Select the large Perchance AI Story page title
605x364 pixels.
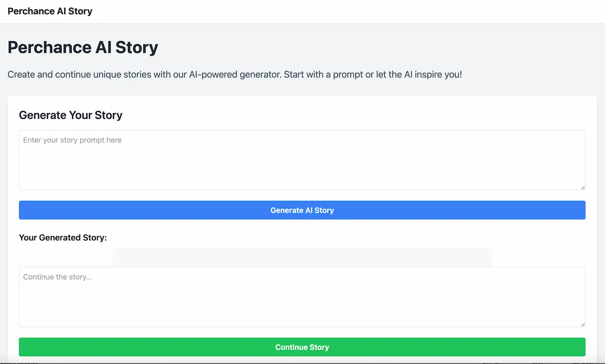[83, 47]
